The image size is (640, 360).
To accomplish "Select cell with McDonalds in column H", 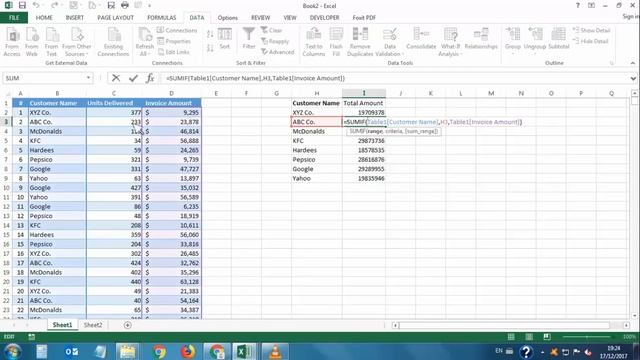I will [x=317, y=131].
